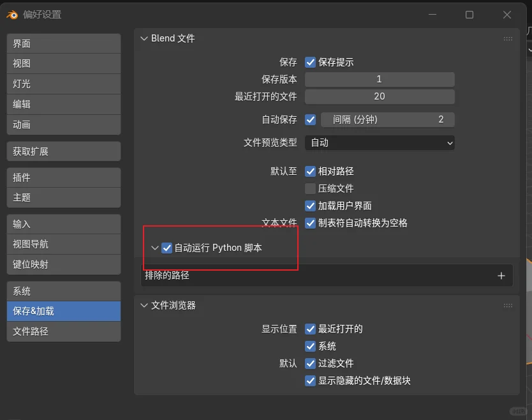Expand the 自动运行 Python 脚本 sub-options
This screenshot has height=420, width=532.
click(154, 248)
